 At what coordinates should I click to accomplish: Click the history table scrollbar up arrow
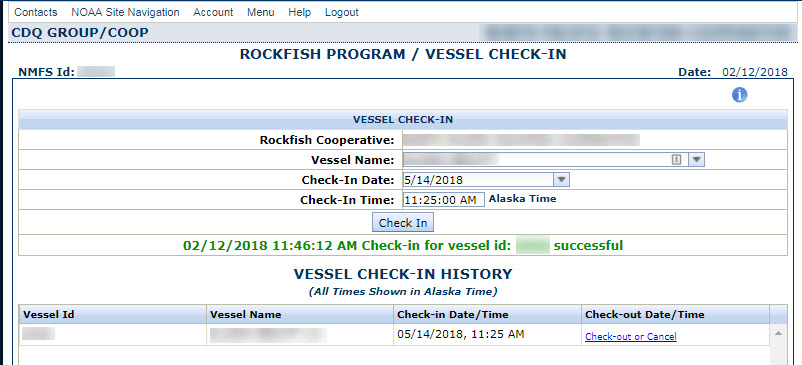pos(778,333)
